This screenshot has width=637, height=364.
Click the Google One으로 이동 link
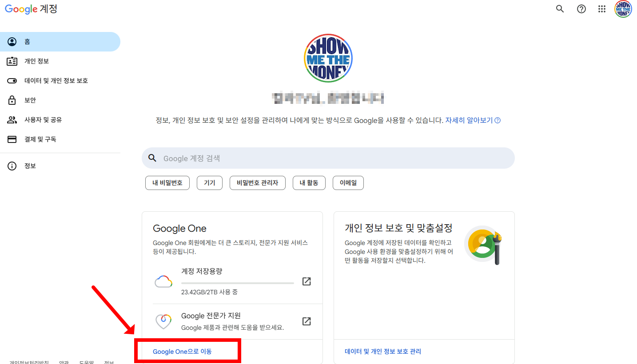pyautogui.click(x=182, y=352)
